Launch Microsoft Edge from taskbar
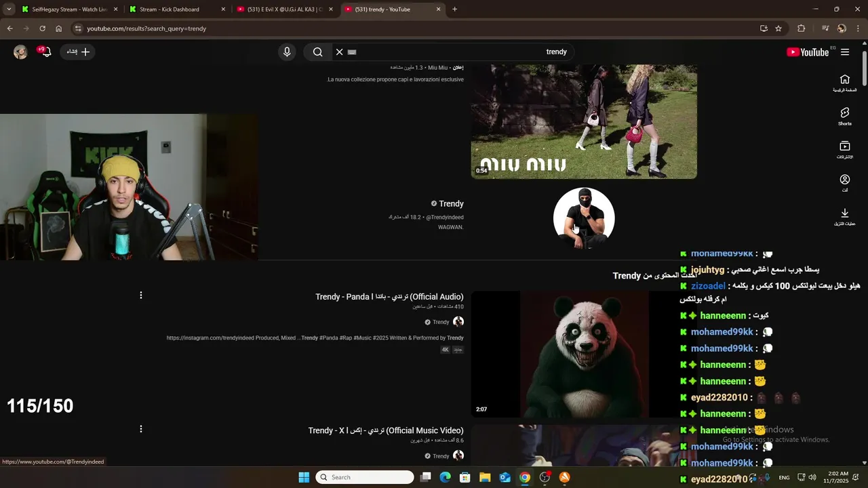The width and height of the screenshot is (868, 488). [x=445, y=477]
